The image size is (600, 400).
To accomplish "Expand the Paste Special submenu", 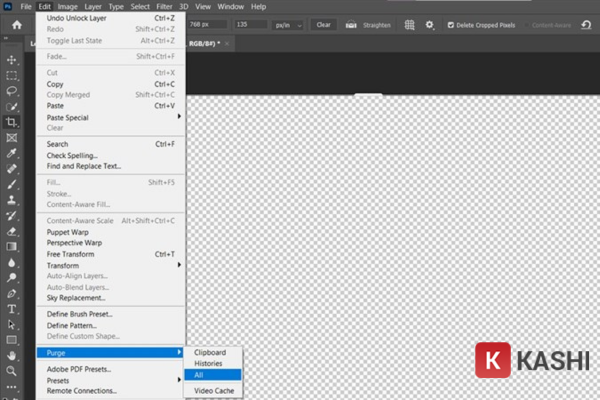I will (111, 117).
